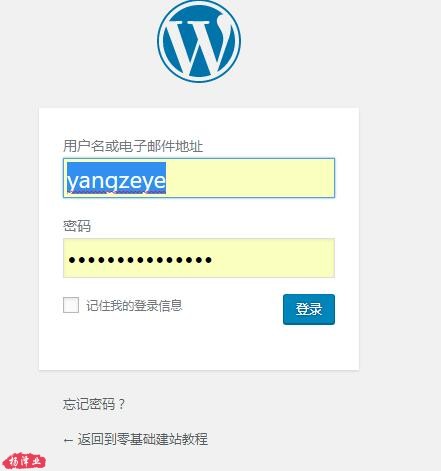Click the red stamp watermark in the corner

23,461
